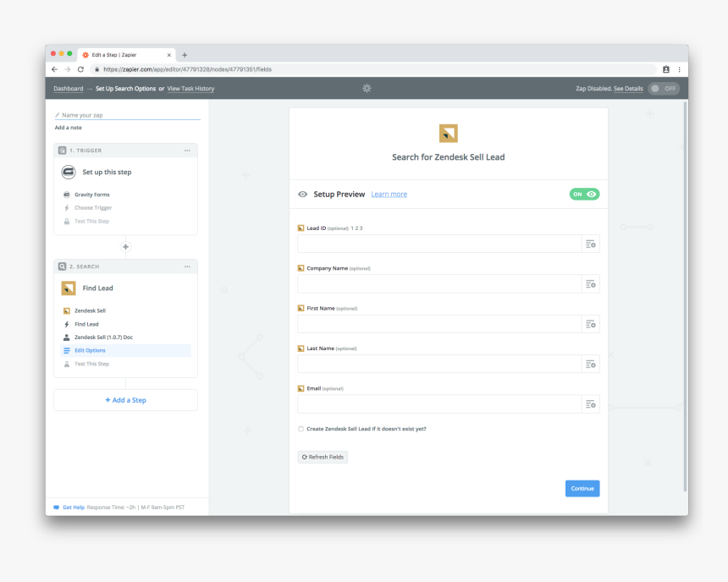Select Test This Step under Trigger
The image size is (728, 582).
[92, 222]
